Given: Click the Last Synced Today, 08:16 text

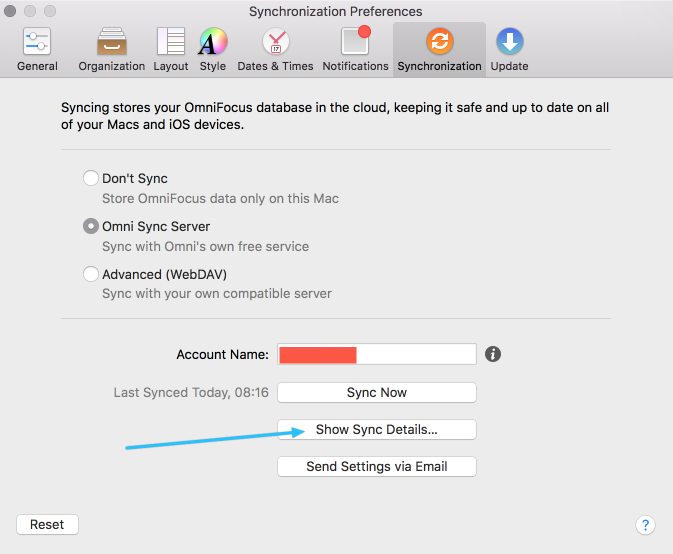Looking at the screenshot, I should 191,393.
